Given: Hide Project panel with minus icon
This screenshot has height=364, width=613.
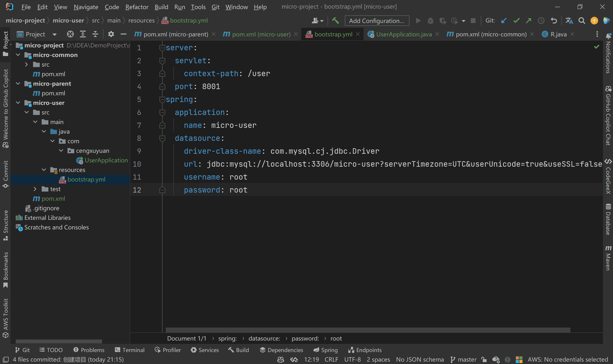Looking at the screenshot, I should [x=124, y=34].
